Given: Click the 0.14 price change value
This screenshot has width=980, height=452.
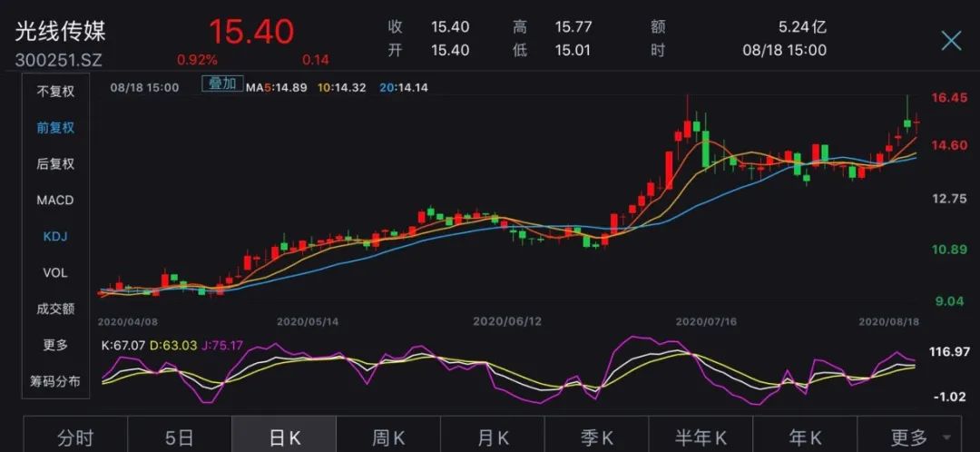Looking at the screenshot, I should pyautogui.click(x=316, y=60).
